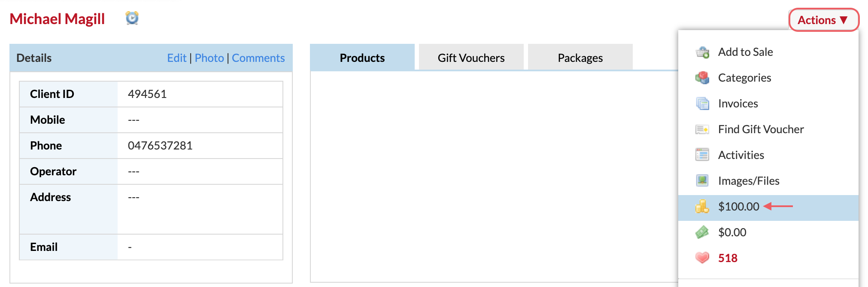Click the Add to Sale basket icon
The height and width of the screenshot is (287, 868).
click(x=702, y=52)
